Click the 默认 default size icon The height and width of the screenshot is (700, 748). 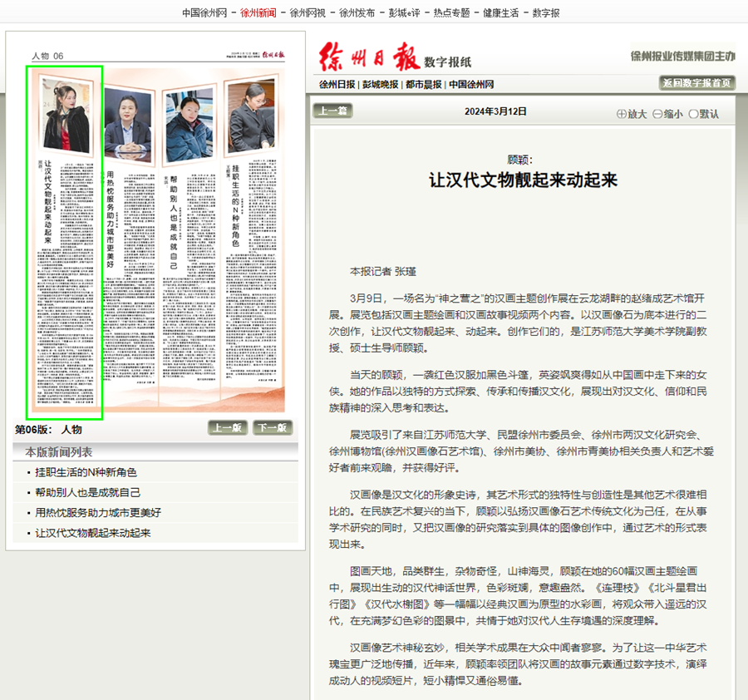(693, 114)
